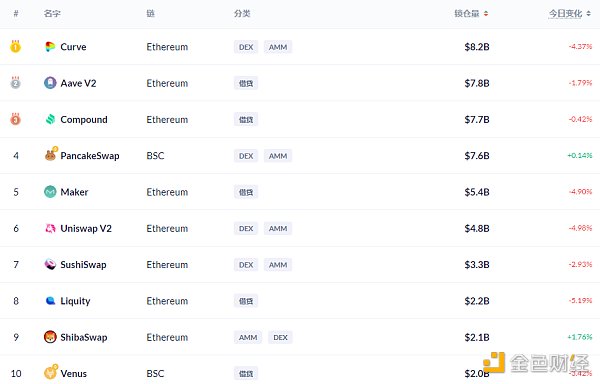Sort by the 今日变化 column arrows
The height and width of the screenshot is (384, 600).
589,14
